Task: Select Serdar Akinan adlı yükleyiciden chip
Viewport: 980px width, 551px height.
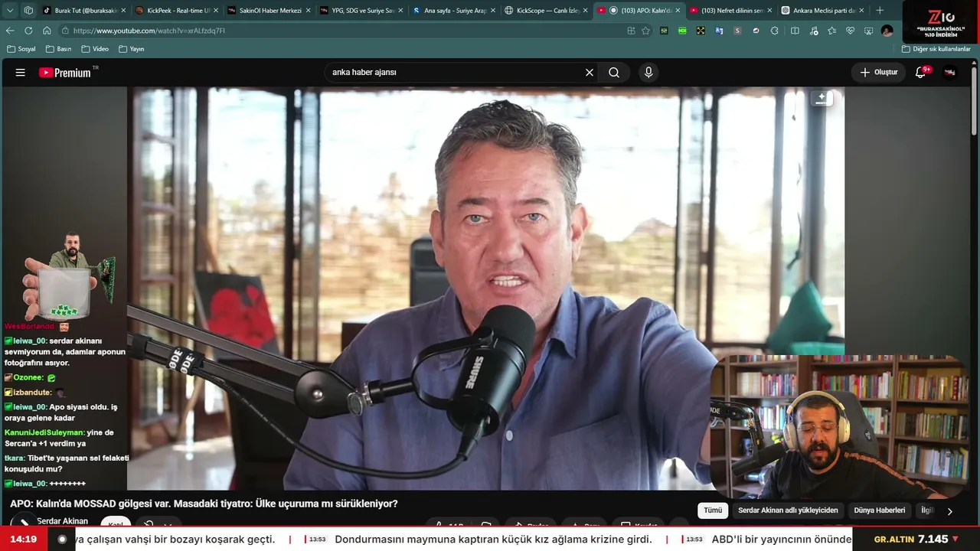Action: 788,510
